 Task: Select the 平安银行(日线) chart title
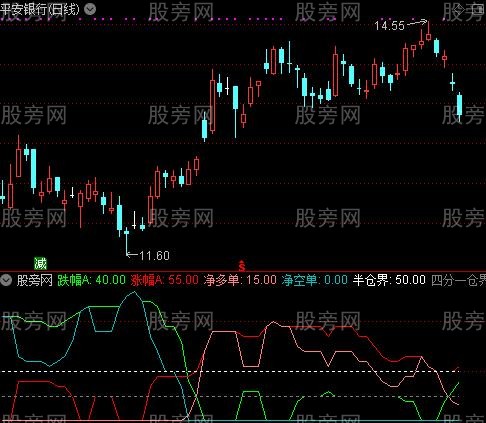pos(40,9)
